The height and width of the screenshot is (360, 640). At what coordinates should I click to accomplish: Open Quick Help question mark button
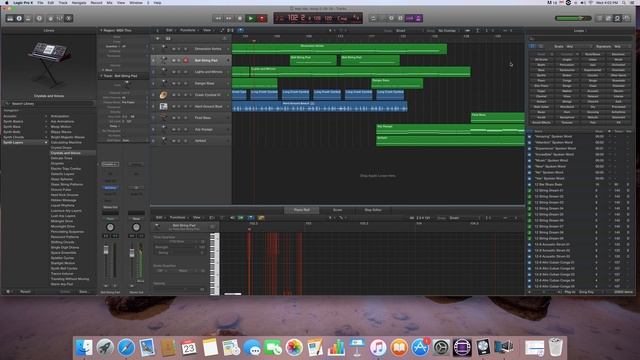click(x=39, y=18)
